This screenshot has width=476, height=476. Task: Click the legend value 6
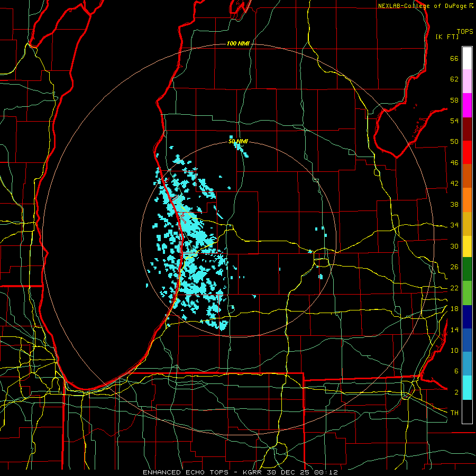tap(456, 371)
